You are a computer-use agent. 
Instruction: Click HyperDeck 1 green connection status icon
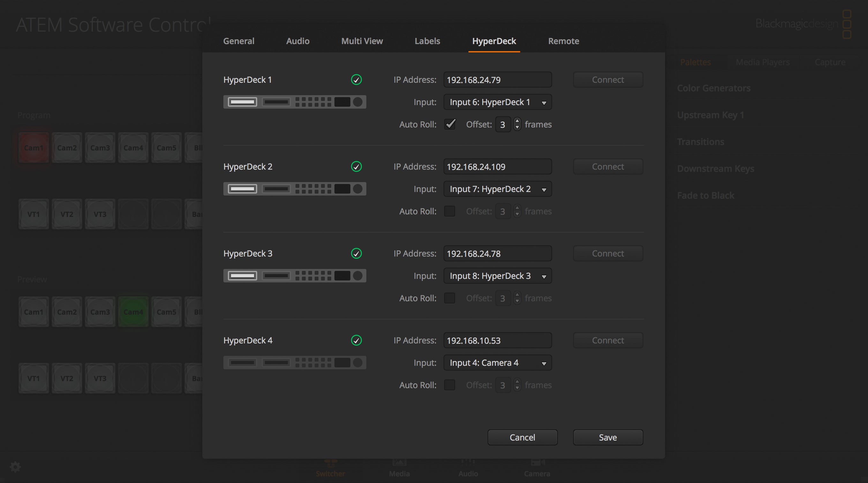[x=356, y=80]
